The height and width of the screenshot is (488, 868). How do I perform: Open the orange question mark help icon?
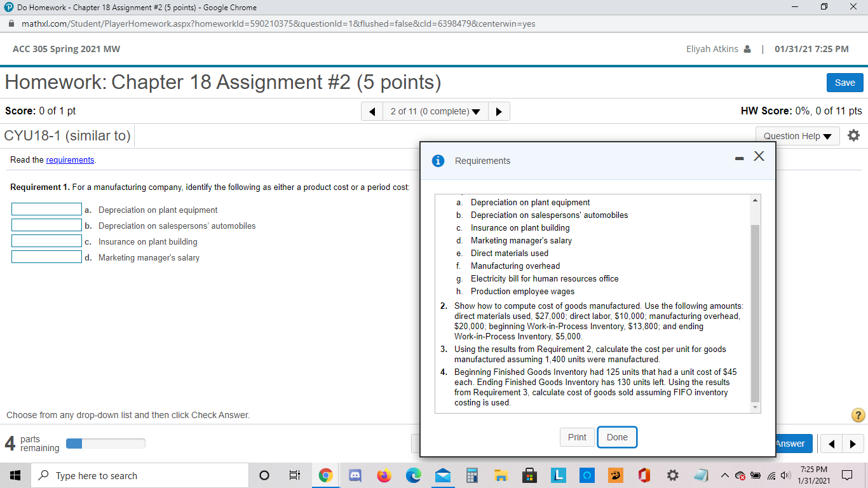tap(855, 415)
